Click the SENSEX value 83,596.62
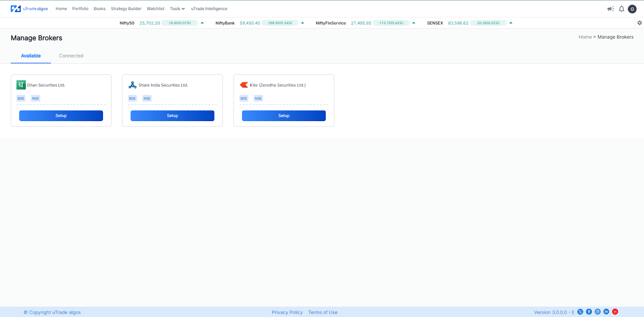 point(458,23)
